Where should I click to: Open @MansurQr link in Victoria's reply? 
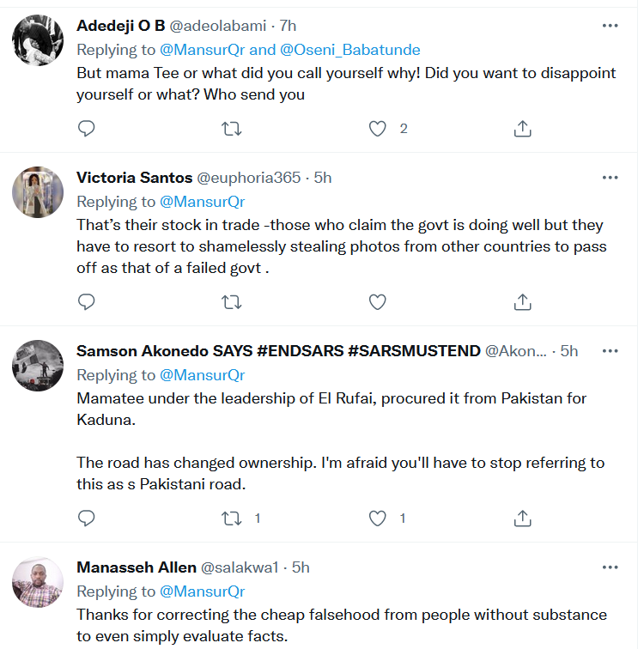[204, 202]
